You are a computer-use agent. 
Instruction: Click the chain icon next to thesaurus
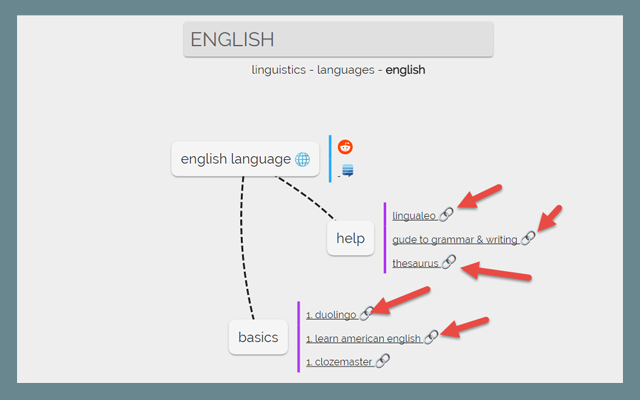[x=449, y=262]
